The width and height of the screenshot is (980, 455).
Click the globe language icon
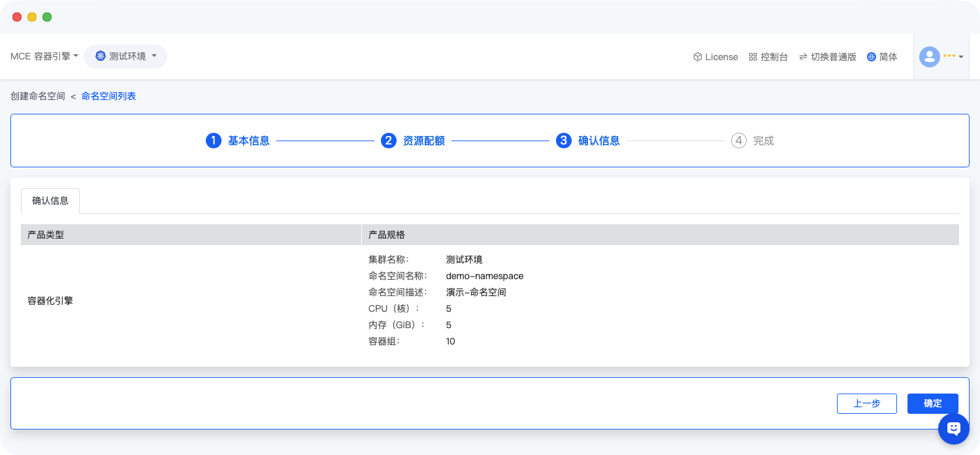871,57
